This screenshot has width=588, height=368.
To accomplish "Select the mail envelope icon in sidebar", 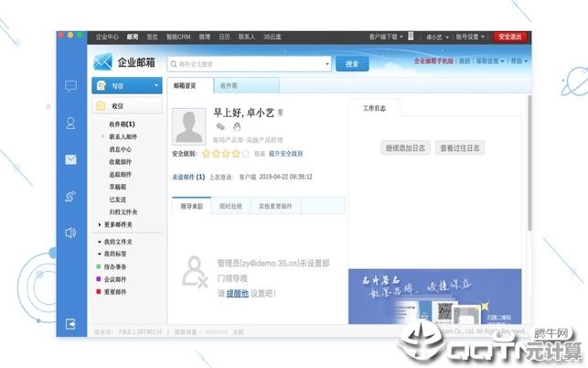I will (70, 159).
